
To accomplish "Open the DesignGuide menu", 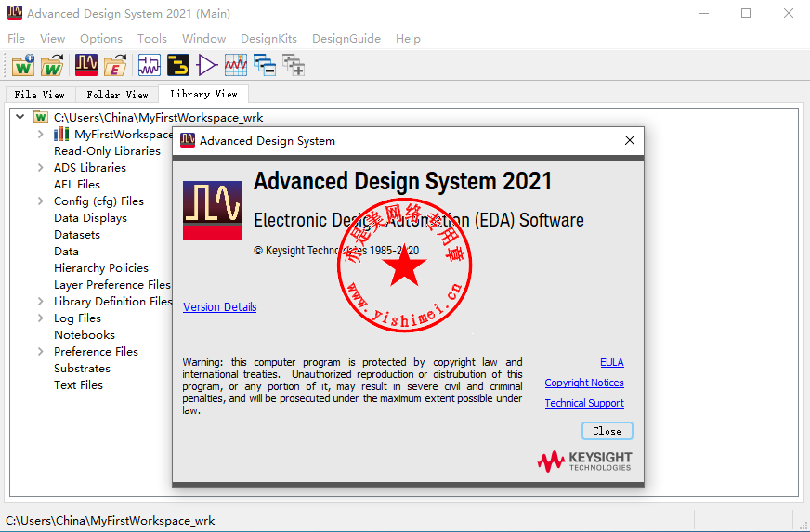I will point(346,39).
